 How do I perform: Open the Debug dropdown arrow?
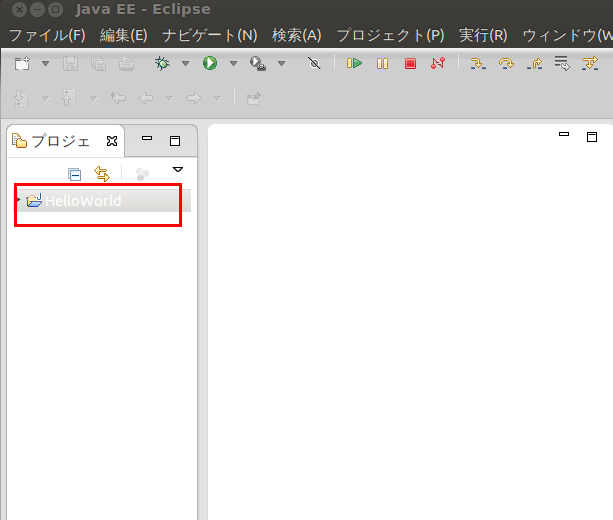coord(185,63)
